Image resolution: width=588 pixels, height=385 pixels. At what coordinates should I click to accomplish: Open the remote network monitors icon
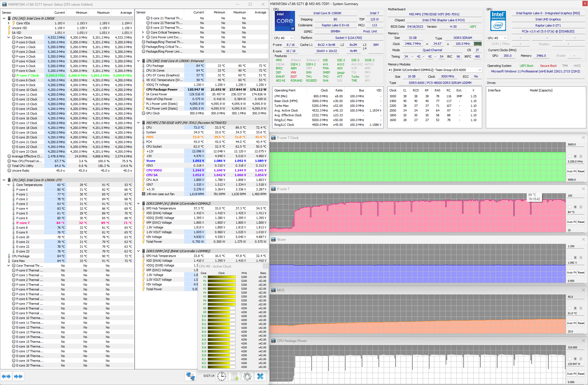[191, 376]
